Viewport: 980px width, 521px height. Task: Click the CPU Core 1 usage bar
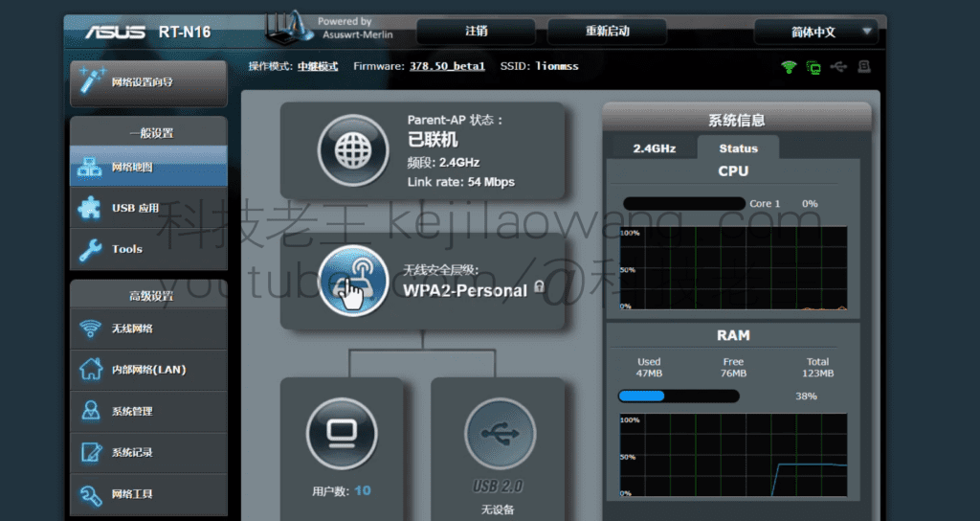[684, 204]
